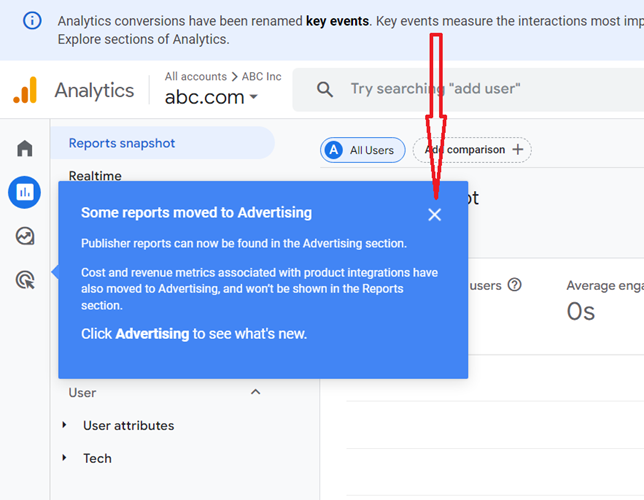Click the "Click Advertising to see what's new" text

[x=194, y=334]
